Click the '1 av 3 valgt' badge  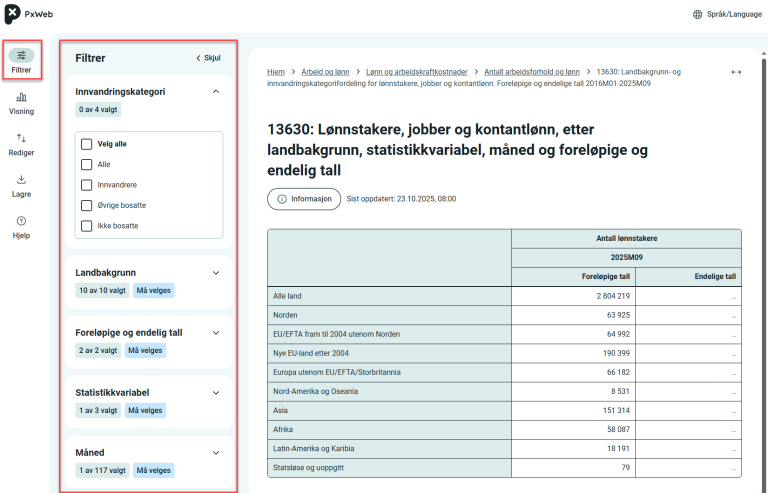coord(98,410)
